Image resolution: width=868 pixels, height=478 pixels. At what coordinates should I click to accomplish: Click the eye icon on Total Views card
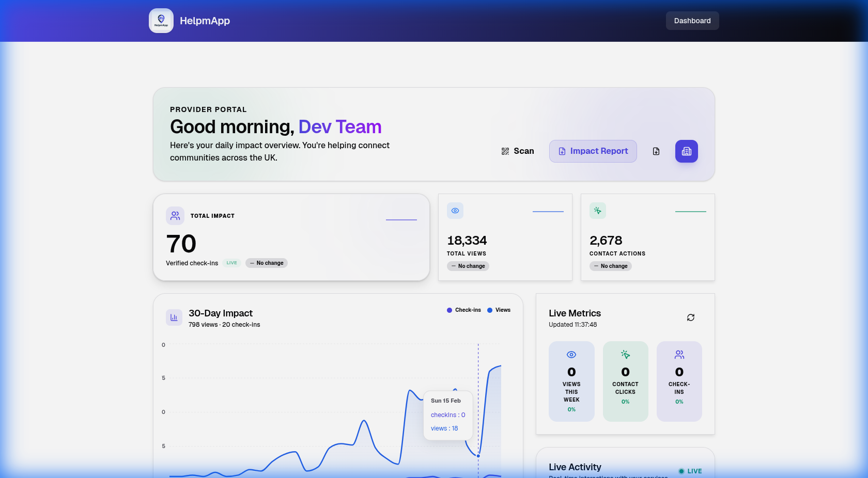tap(455, 211)
